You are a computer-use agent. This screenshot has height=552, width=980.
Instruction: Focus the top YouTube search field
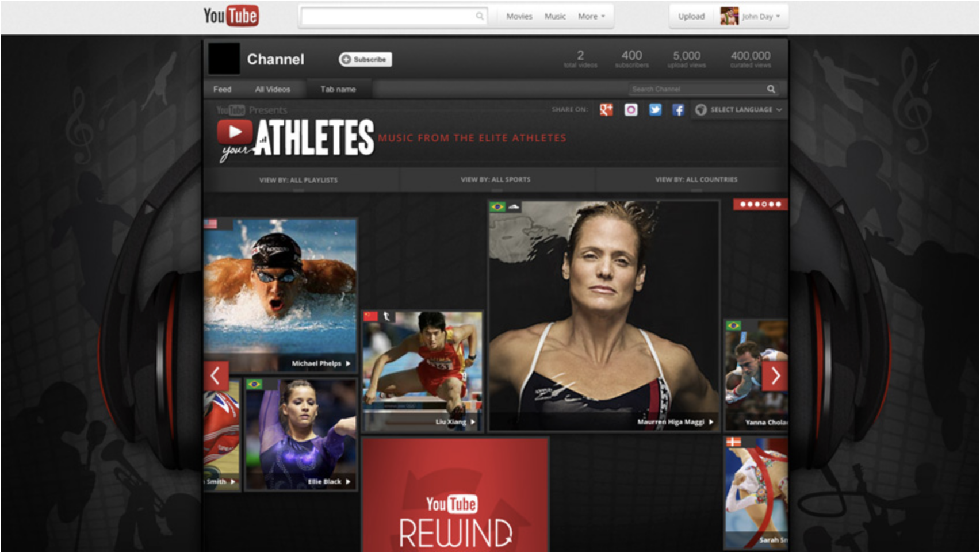394,16
